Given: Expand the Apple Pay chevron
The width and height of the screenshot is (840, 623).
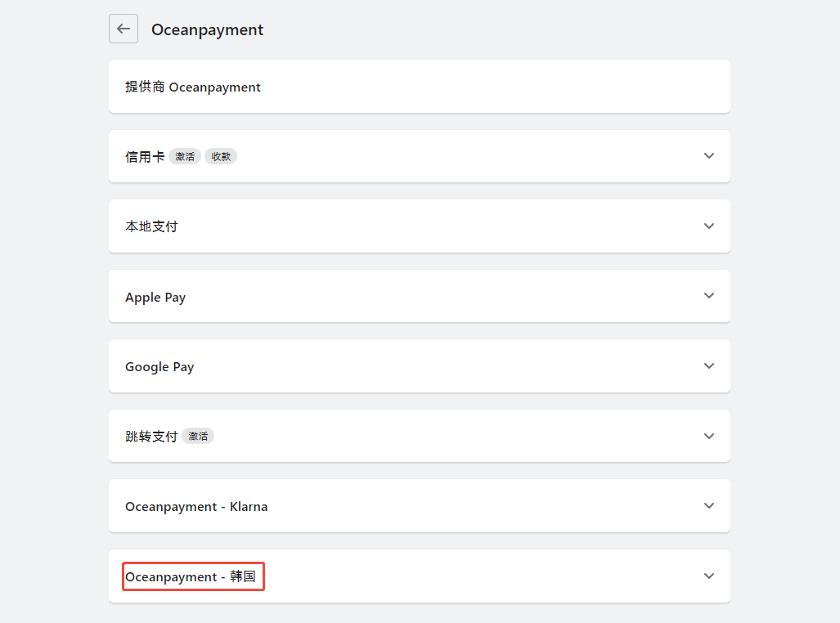Looking at the screenshot, I should pos(709,296).
